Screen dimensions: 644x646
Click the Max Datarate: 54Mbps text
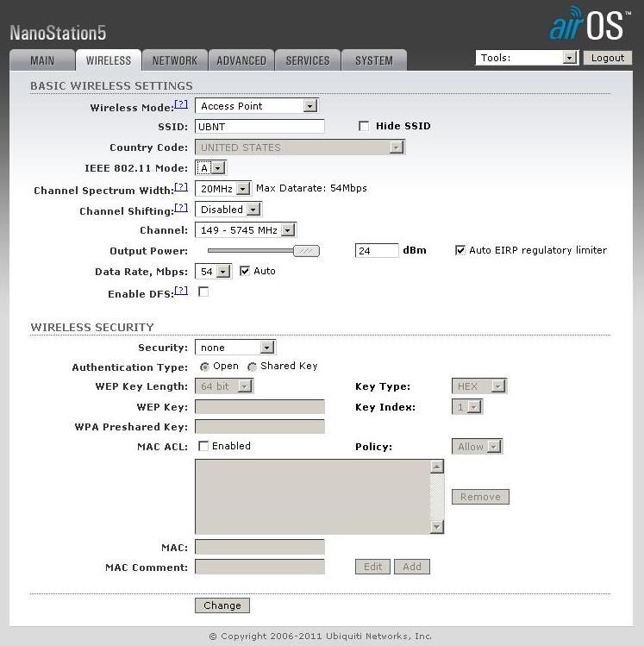tap(311, 188)
